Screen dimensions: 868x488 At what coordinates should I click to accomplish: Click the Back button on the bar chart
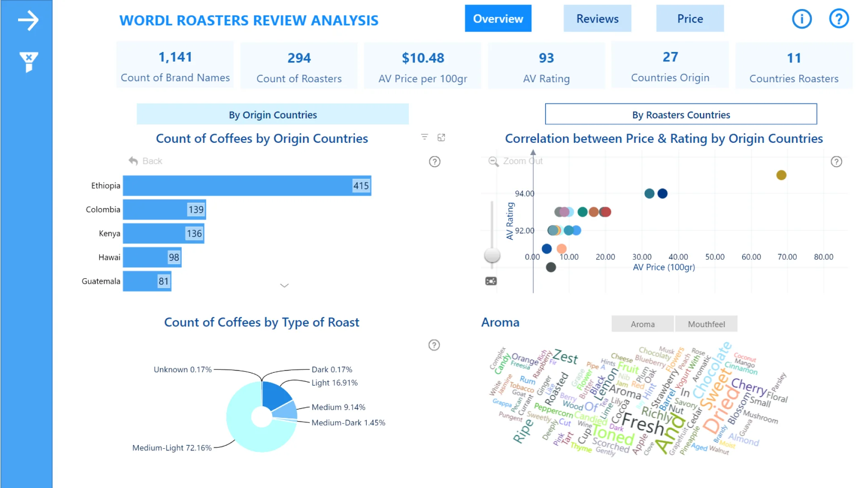145,161
